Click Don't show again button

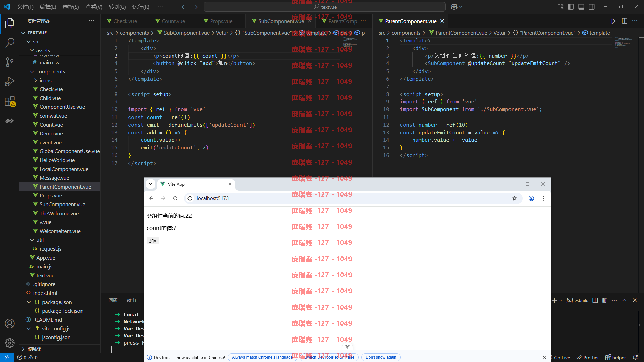381,357
